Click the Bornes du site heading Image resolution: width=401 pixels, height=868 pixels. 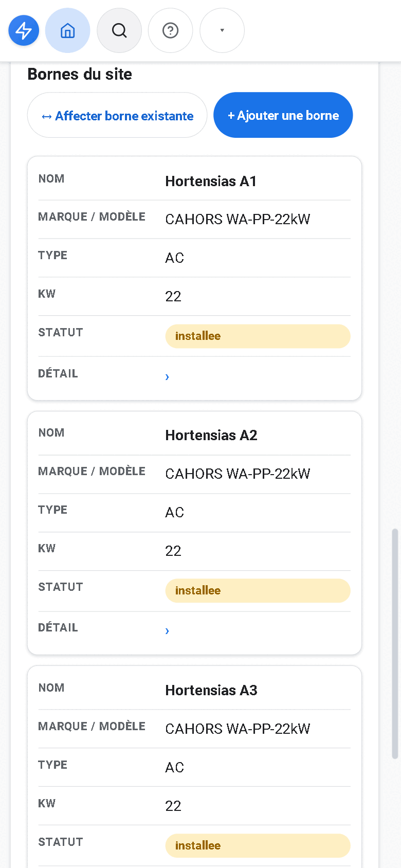click(80, 74)
